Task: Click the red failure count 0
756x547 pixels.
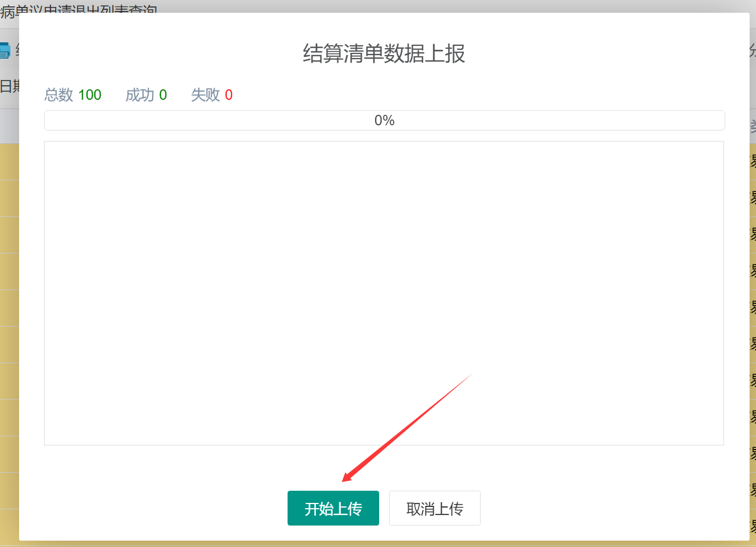Action: (228, 95)
